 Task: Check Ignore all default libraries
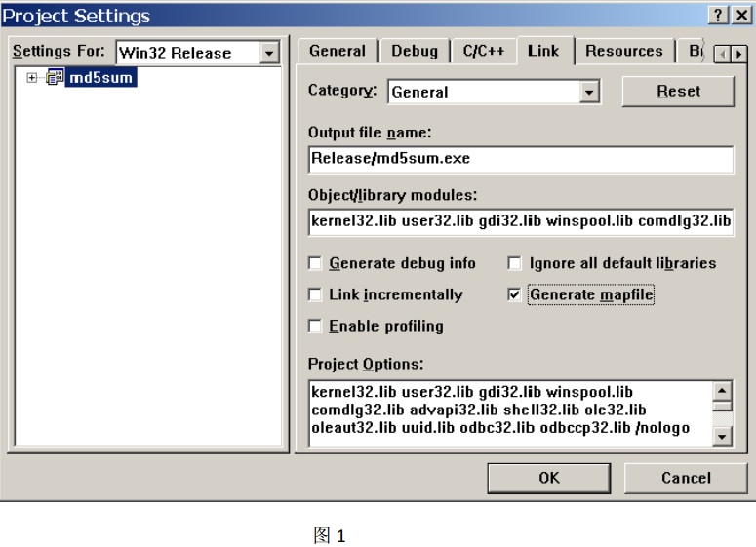(x=515, y=263)
